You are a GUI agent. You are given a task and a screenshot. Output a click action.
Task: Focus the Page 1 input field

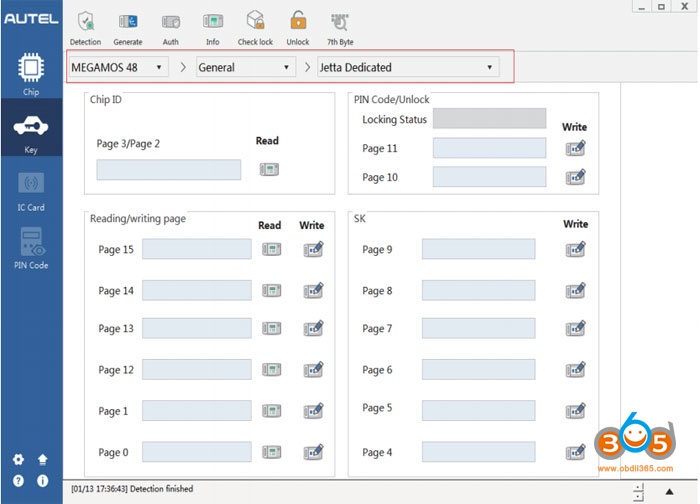tap(197, 411)
